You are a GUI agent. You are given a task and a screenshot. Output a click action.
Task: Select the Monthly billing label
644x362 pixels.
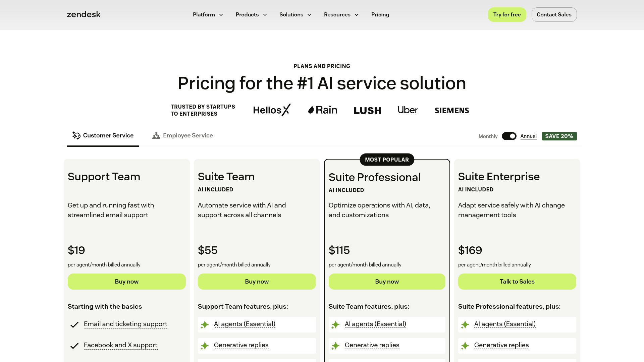click(488, 136)
